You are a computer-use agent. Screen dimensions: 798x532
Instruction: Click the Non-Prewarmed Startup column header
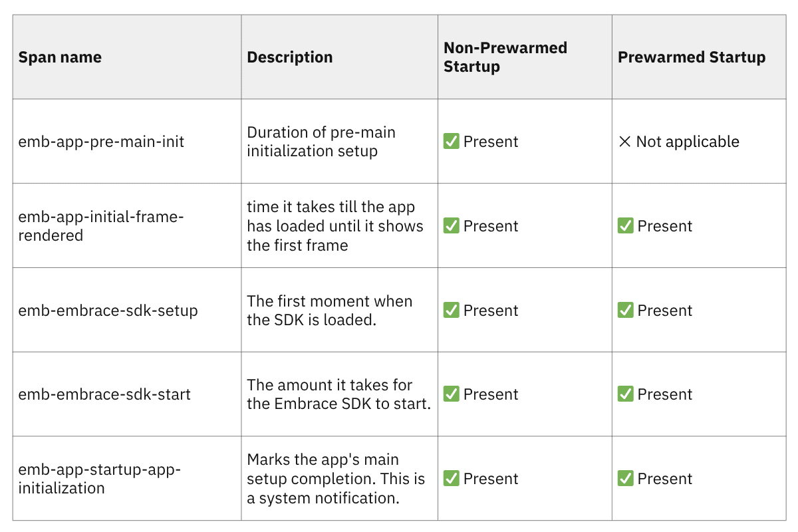505,57
